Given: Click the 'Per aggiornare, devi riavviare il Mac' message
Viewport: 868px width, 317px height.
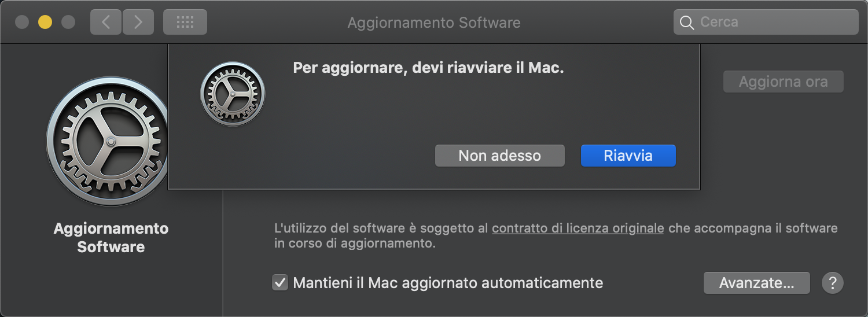Looking at the screenshot, I should (428, 68).
